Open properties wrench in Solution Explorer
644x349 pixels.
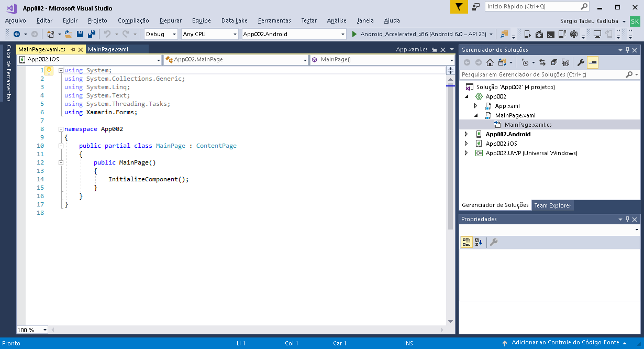pyautogui.click(x=581, y=62)
